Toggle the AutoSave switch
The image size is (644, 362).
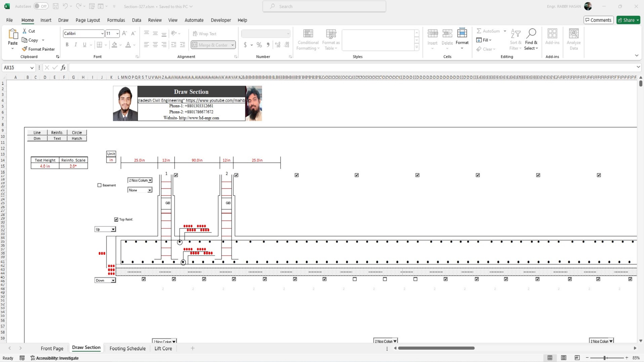(41, 6)
